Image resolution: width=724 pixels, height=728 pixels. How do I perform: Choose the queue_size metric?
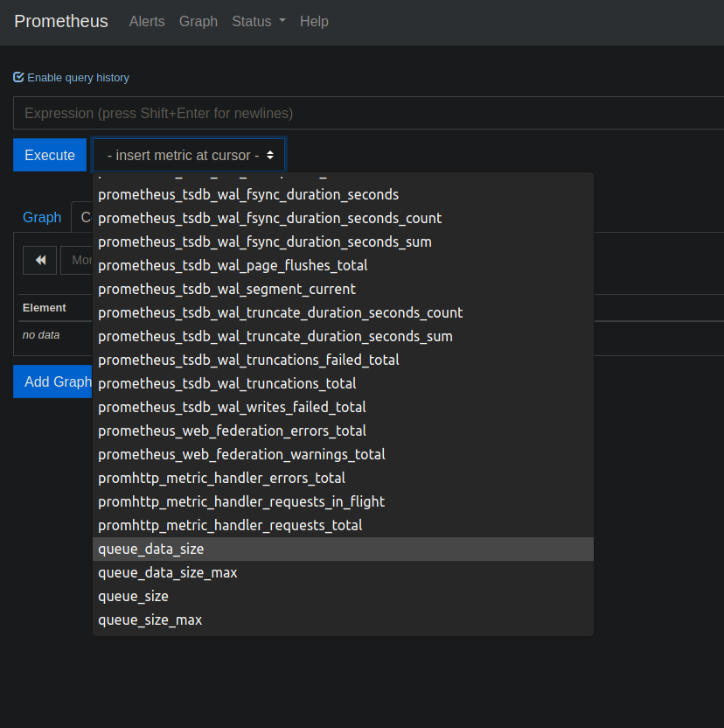[x=343, y=597]
